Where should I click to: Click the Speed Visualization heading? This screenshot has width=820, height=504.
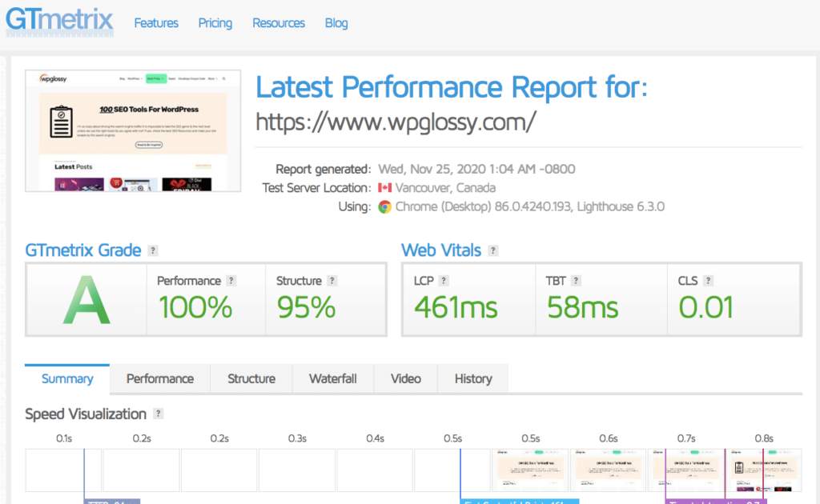tap(86, 414)
